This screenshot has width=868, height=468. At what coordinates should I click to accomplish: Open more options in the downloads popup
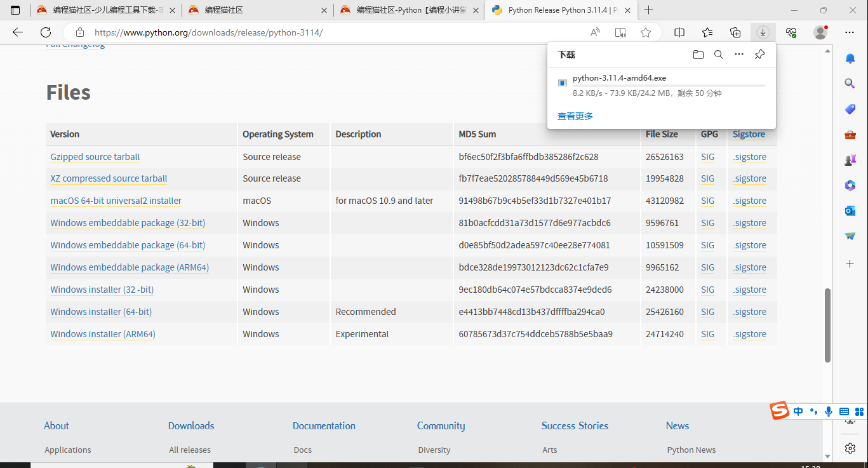(739, 55)
